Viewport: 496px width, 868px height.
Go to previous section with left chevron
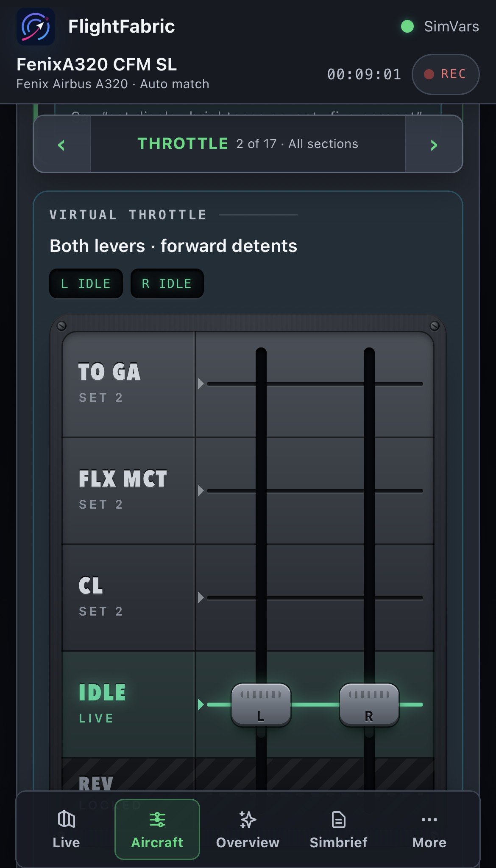62,144
